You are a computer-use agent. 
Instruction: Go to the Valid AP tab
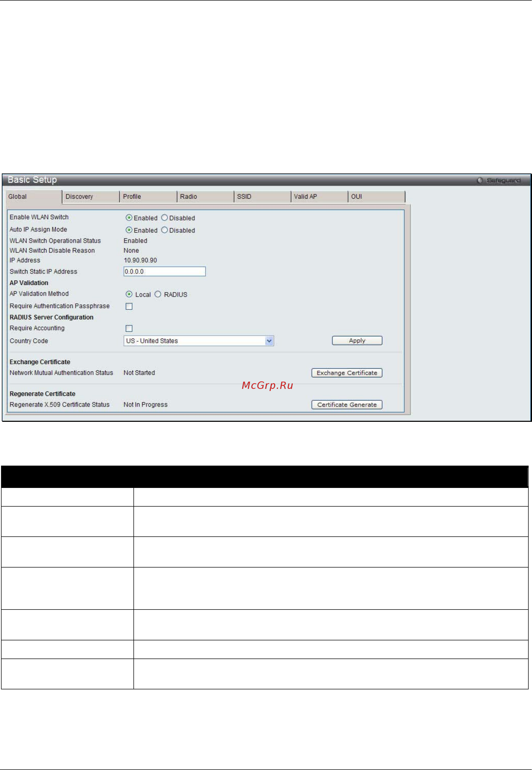(319, 197)
